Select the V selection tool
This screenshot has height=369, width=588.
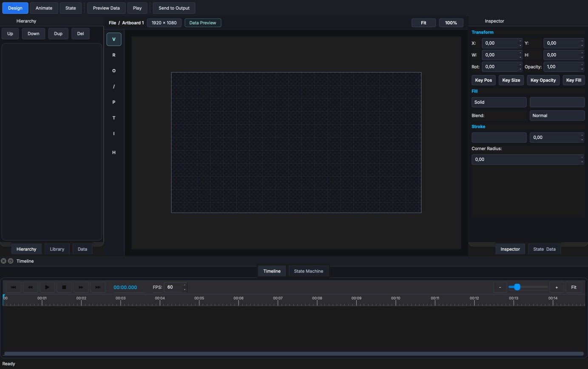point(114,39)
